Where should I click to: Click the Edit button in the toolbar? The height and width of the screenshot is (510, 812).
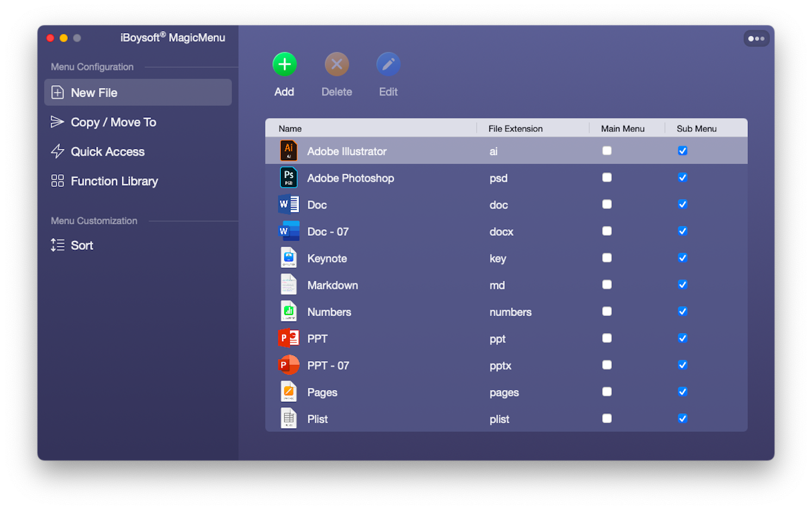tap(388, 74)
